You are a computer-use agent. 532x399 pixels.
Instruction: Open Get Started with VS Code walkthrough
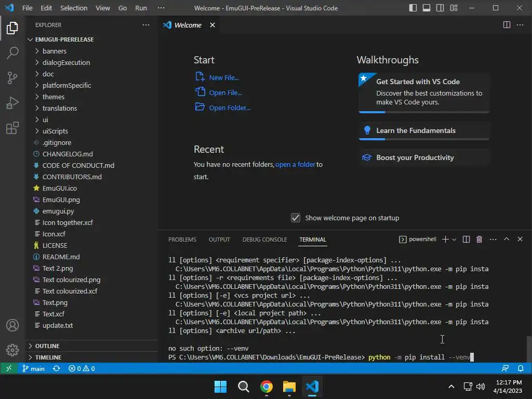coord(424,92)
